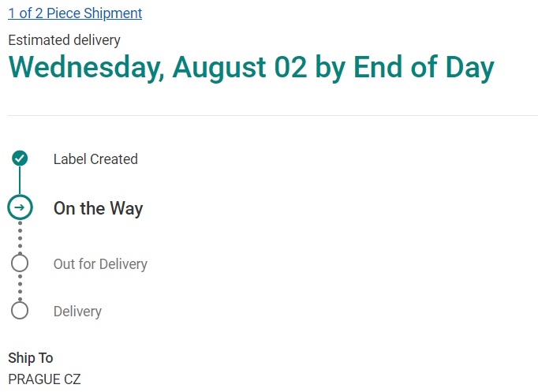Click the Ship To heading
538x392 pixels.
(x=31, y=358)
